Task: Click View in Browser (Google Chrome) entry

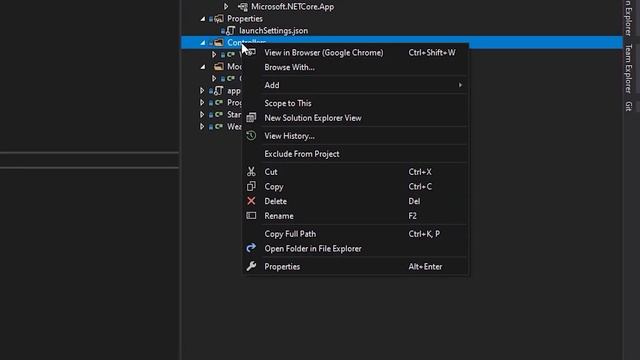Action: click(x=355, y=53)
